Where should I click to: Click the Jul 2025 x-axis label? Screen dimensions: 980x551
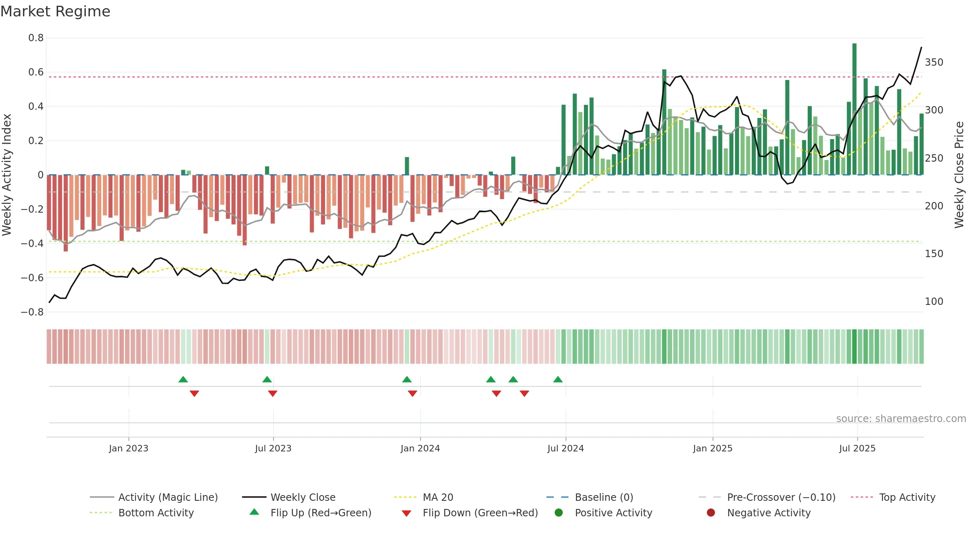857,449
